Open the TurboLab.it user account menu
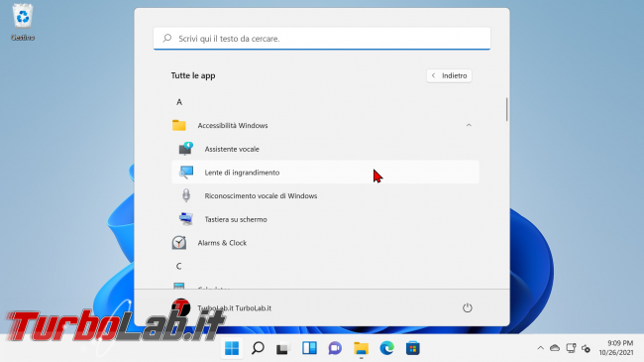The image size is (644, 362). coord(221,307)
